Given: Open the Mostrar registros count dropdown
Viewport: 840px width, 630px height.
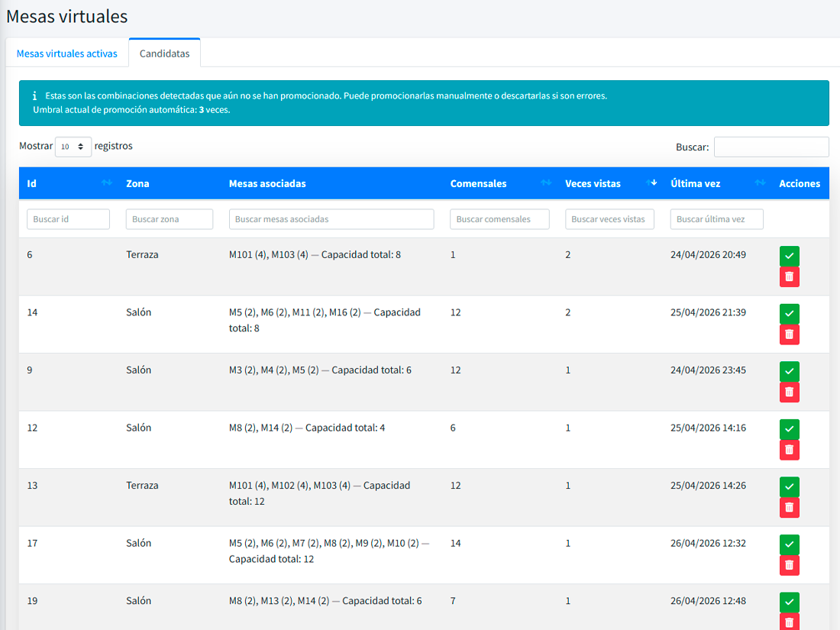Looking at the screenshot, I should pos(73,147).
